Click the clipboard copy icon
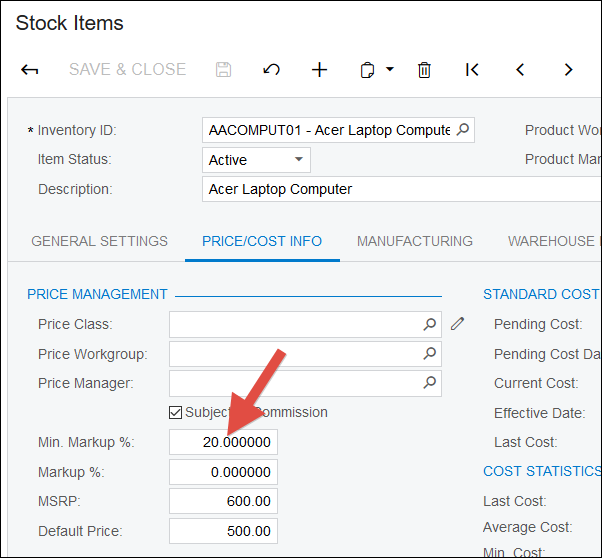The image size is (602, 558). click(367, 70)
